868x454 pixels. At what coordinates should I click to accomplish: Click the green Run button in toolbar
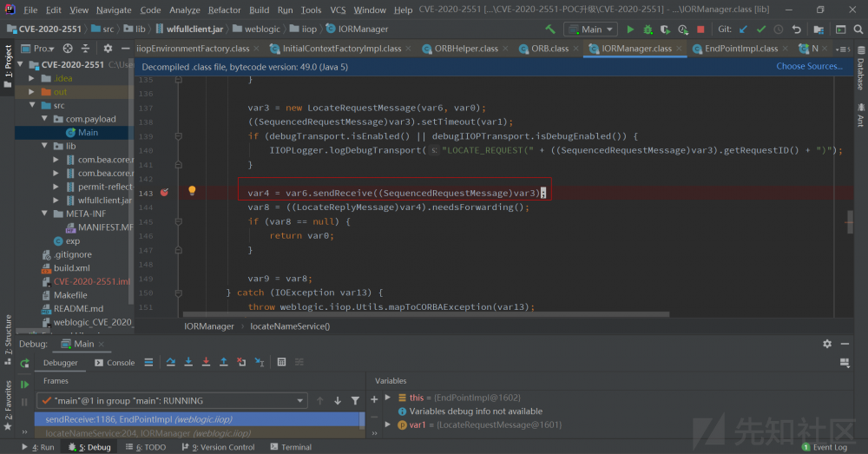[631, 30]
